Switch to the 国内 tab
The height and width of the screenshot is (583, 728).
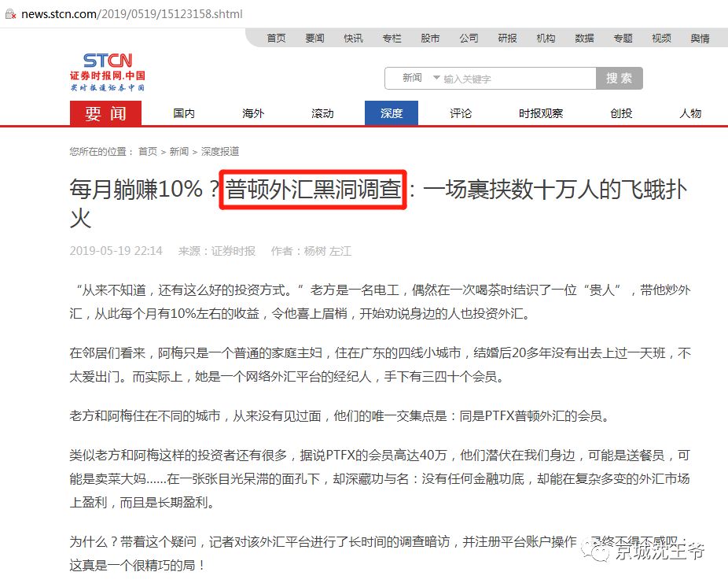pyautogui.click(x=184, y=113)
